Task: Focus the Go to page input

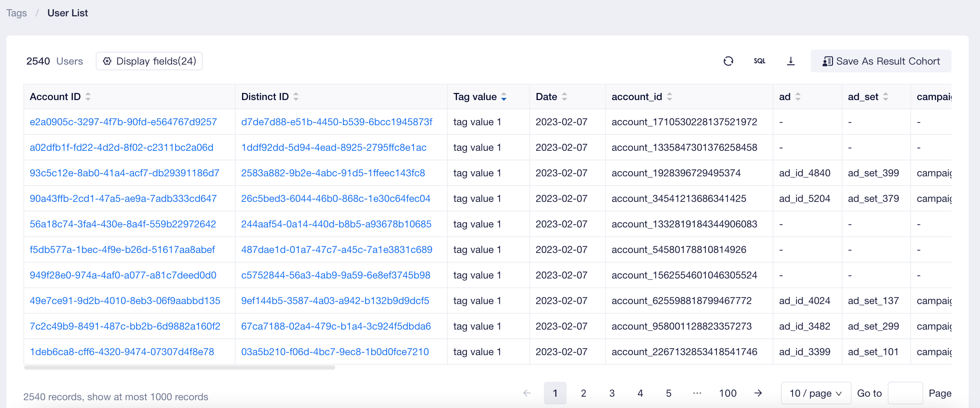Action: 905,393
